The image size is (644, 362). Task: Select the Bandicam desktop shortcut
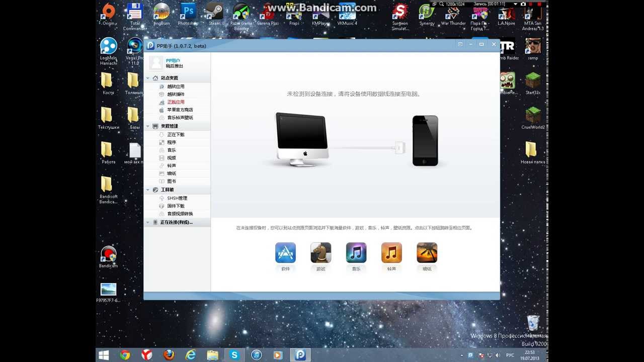pyautogui.click(x=108, y=257)
